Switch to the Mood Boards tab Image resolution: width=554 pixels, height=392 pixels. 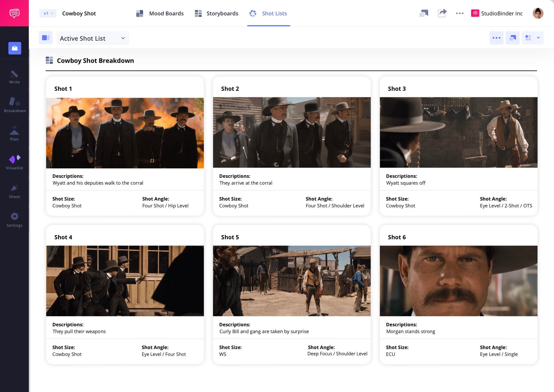[x=160, y=13]
